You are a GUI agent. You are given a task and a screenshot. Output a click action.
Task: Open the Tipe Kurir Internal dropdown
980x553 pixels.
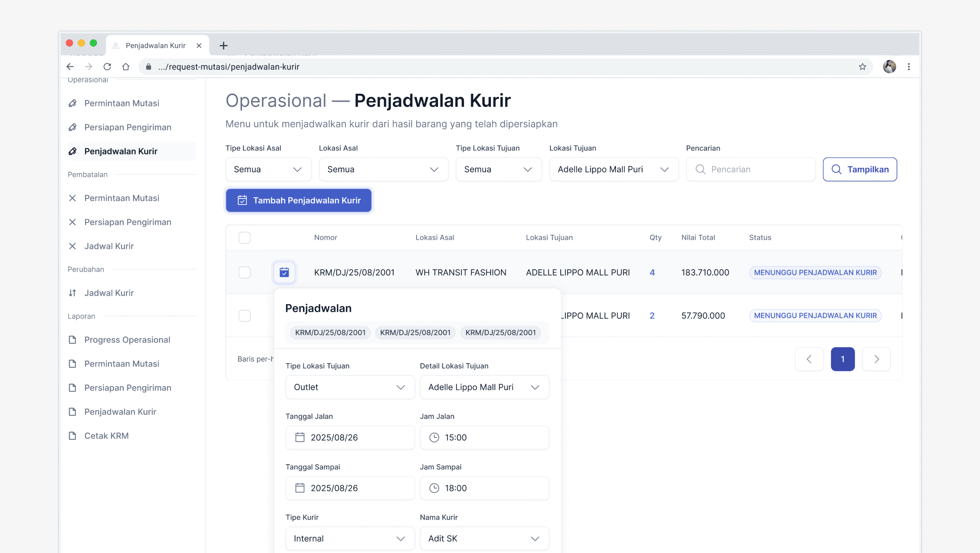click(x=350, y=538)
